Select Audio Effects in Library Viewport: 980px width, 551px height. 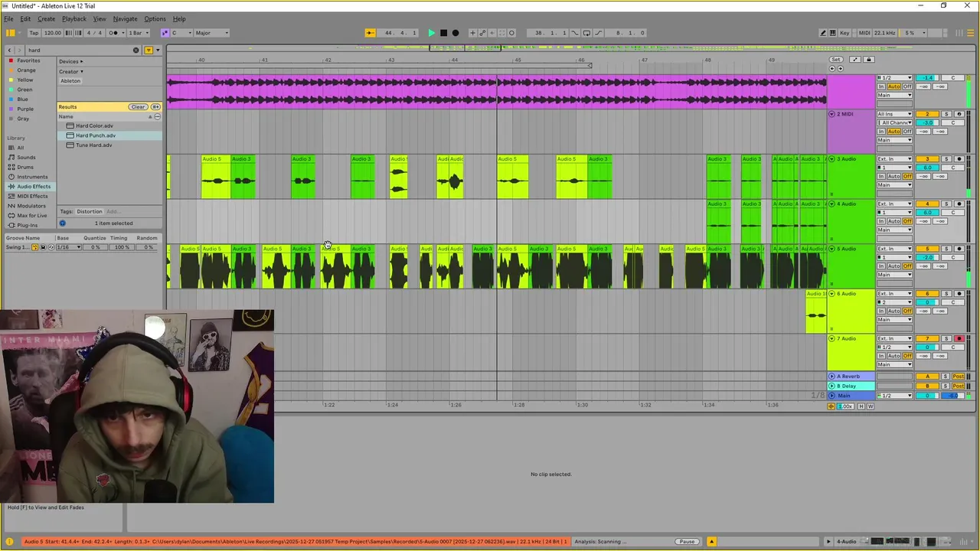[34, 186]
